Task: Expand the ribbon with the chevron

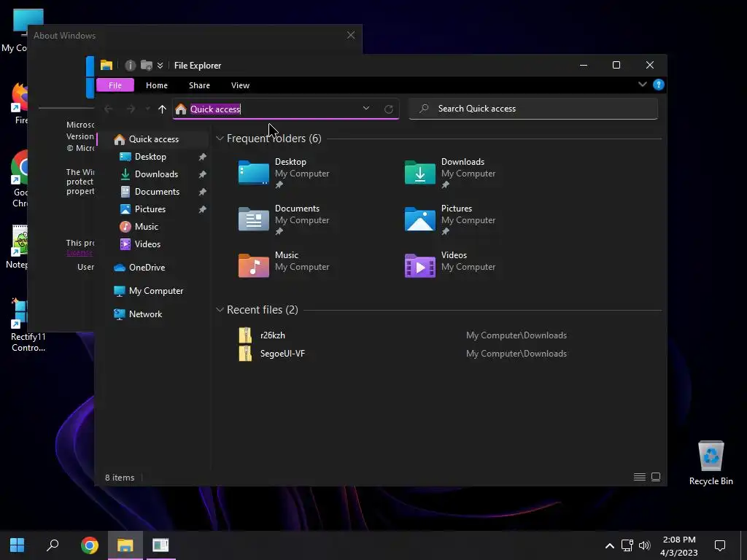Action: point(642,85)
